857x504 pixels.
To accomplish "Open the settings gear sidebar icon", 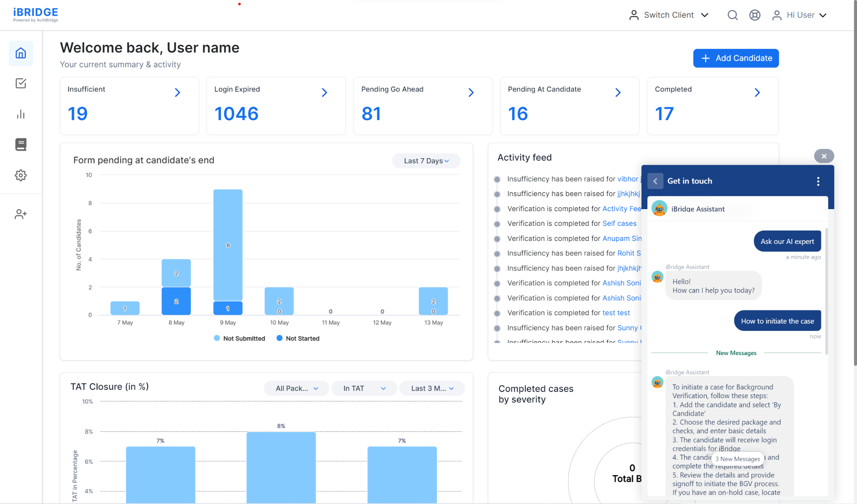I will click(21, 175).
